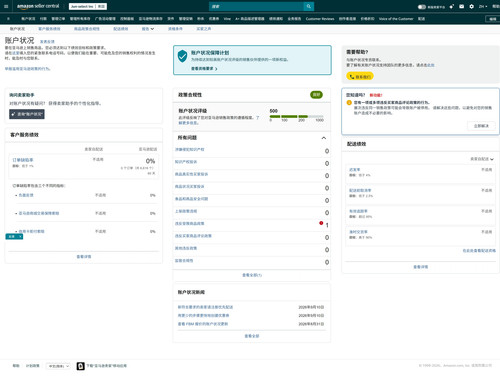Open the ZH language dropdown
The image size is (500, 381).
pyautogui.click(x=483, y=6)
